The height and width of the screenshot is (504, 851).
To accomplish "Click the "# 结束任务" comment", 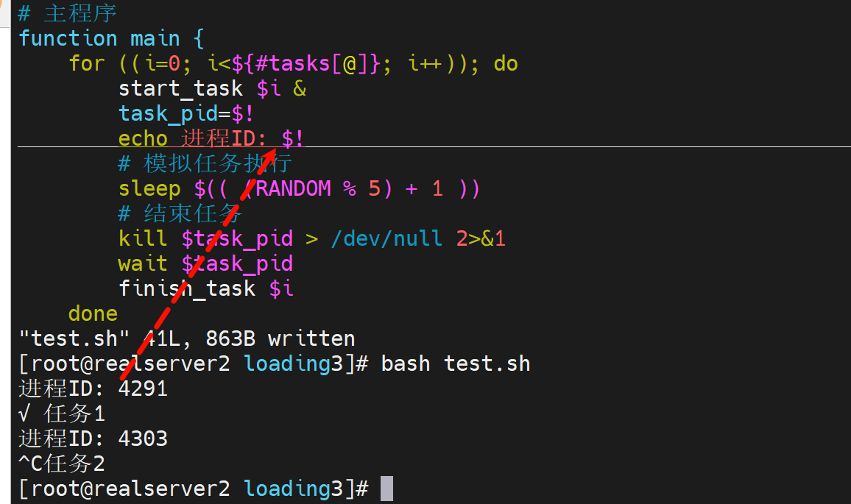I will (x=180, y=213).
